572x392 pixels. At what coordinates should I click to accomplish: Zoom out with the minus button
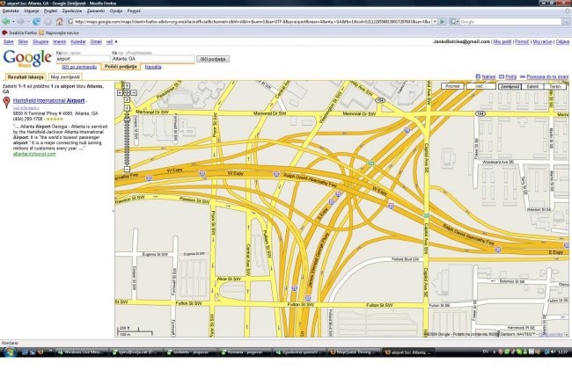(127, 169)
